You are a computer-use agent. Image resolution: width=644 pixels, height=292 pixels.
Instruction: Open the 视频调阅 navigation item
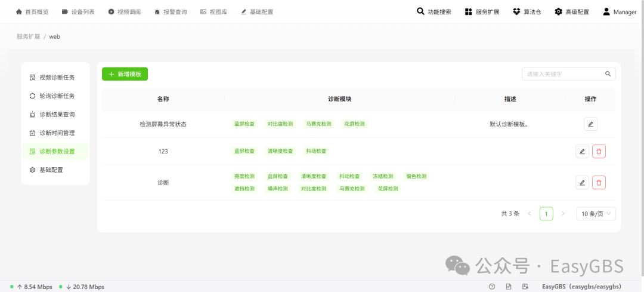(x=125, y=12)
